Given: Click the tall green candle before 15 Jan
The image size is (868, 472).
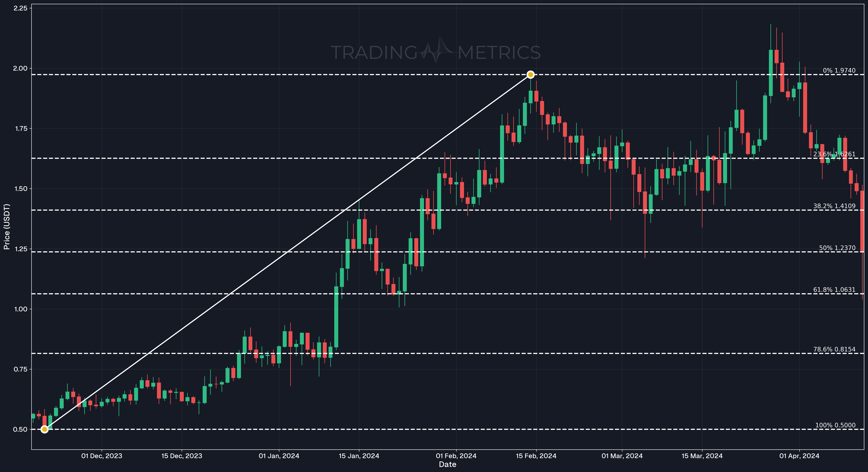Looking at the screenshot, I should click(336, 317).
